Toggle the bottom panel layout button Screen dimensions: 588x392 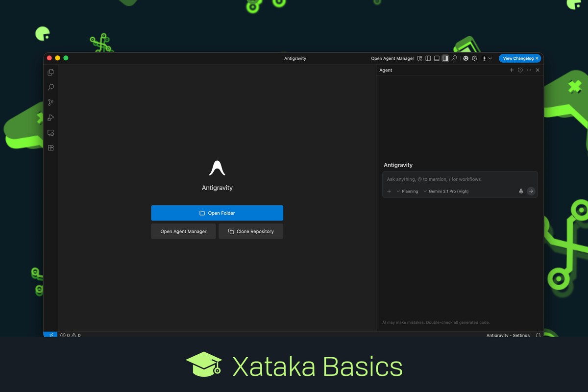tap(437, 58)
